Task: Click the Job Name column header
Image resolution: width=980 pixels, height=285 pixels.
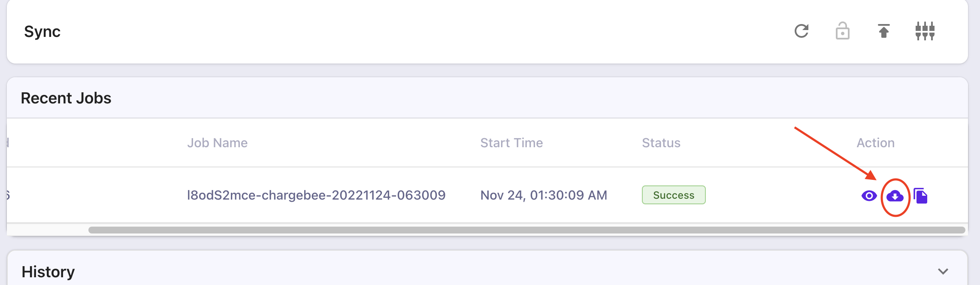Action: tap(217, 143)
